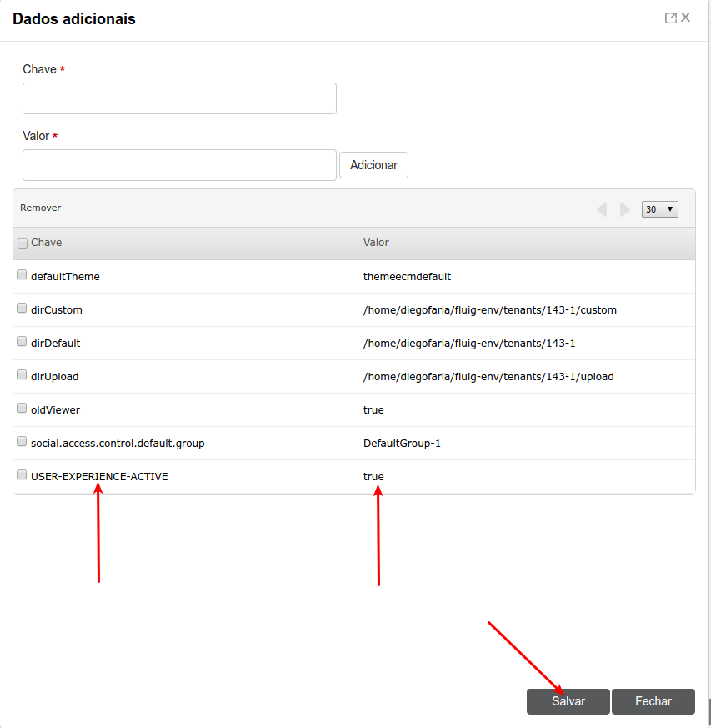Enable the oldViewer row checkbox

point(22,408)
